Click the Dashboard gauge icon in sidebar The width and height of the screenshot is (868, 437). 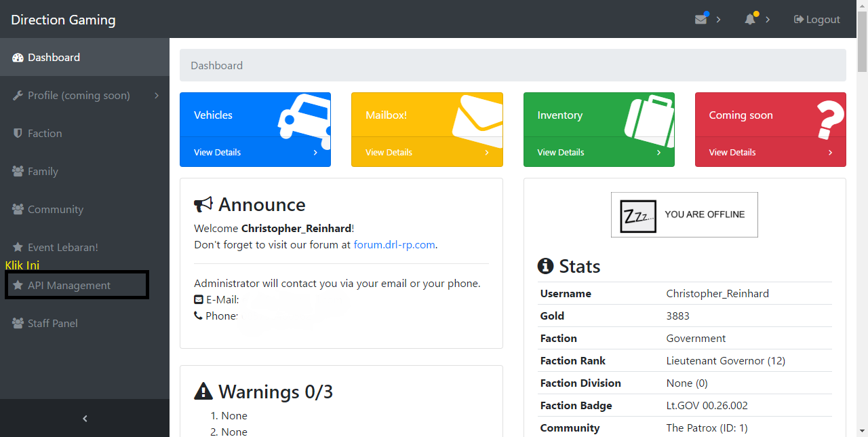point(18,58)
